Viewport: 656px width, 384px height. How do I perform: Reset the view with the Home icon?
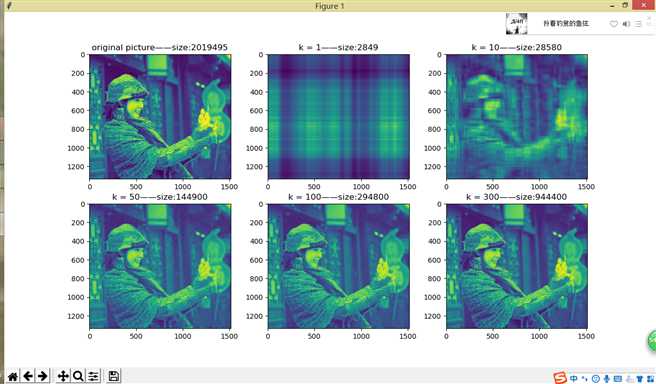13,376
